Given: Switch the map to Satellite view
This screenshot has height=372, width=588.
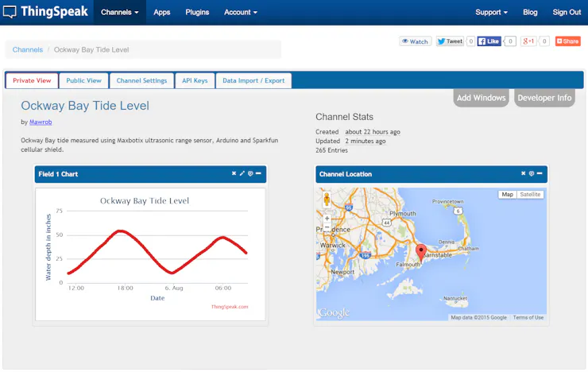Looking at the screenshot, I should coord(530,194).
